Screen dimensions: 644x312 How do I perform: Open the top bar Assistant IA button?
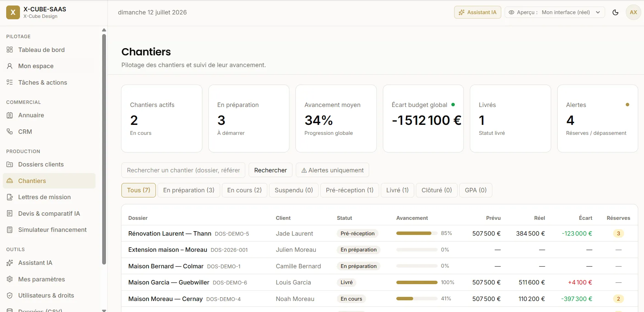pyautogui.click(x=477, y=12)
